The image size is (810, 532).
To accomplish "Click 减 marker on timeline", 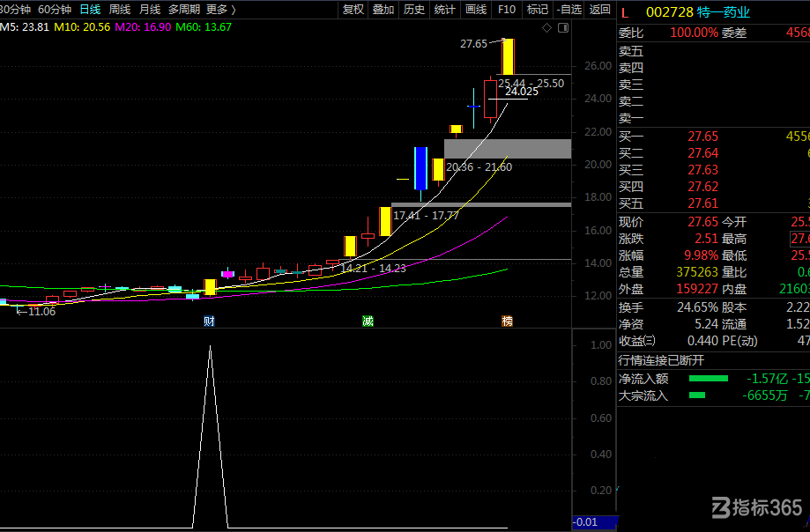I will [368, 321].
